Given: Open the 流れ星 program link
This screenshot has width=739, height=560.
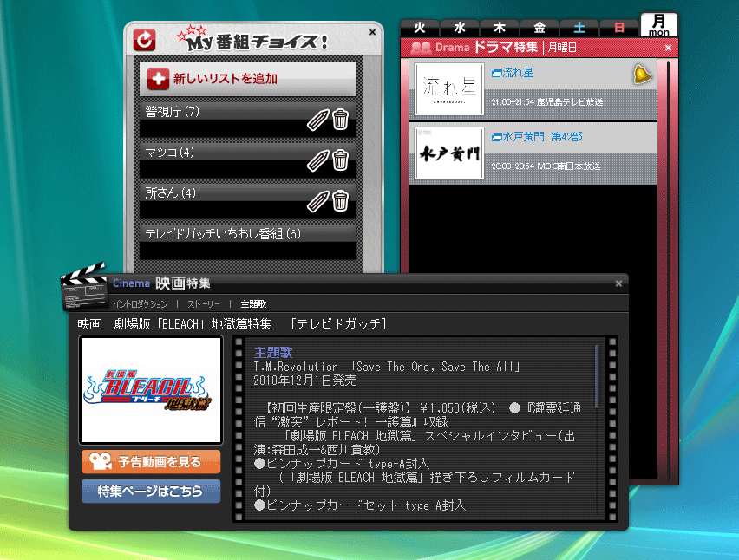Looking at the screenshot, I should [x=518, y=73].
